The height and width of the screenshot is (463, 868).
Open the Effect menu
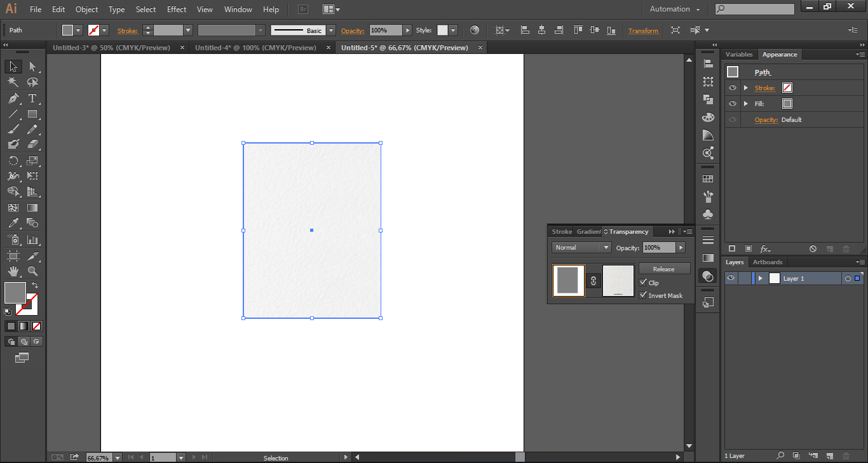pyautogui.click(x=177, y=10)
